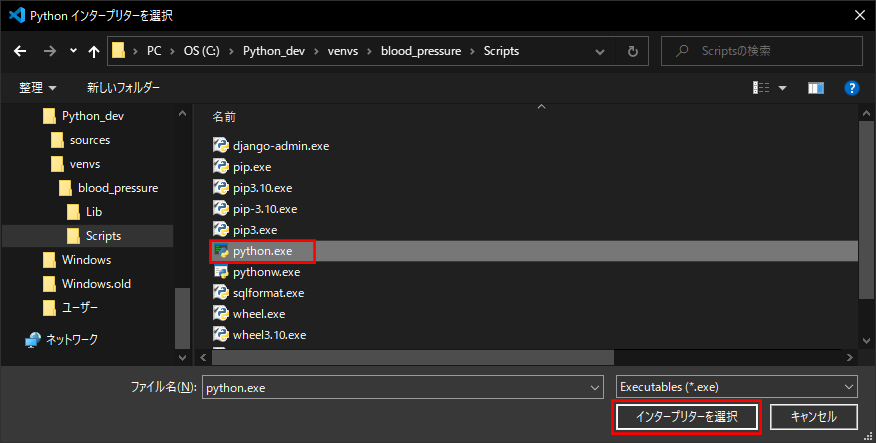Sort by the 名前 column header

coord(223,117)
